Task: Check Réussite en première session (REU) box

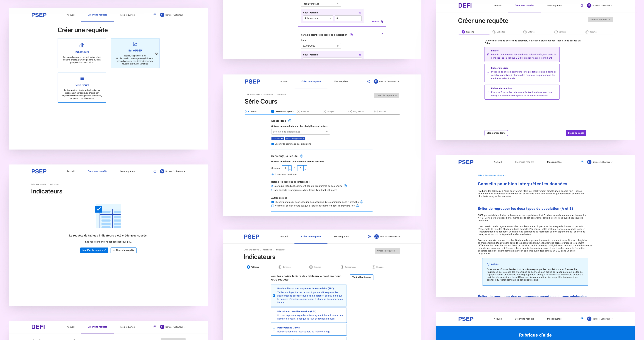Action: click(x=274, y=315)
